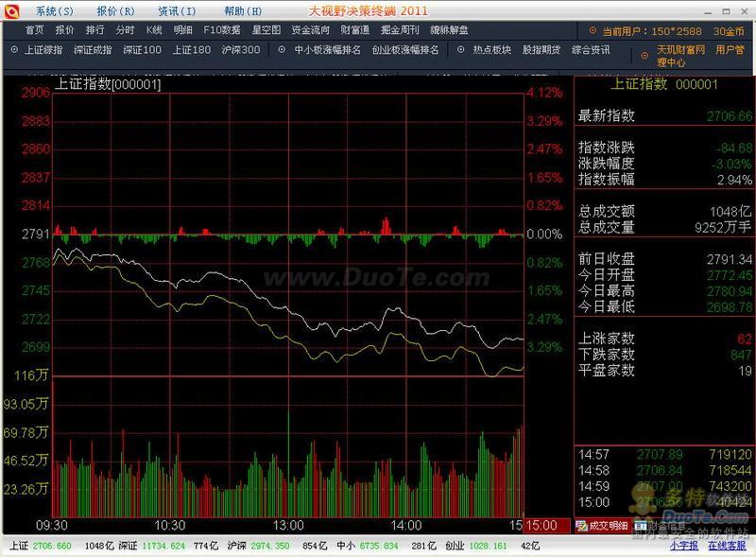Select the 14:57 trade row
The height and width of the screenshot is (557, 756).
coord(665,455)
